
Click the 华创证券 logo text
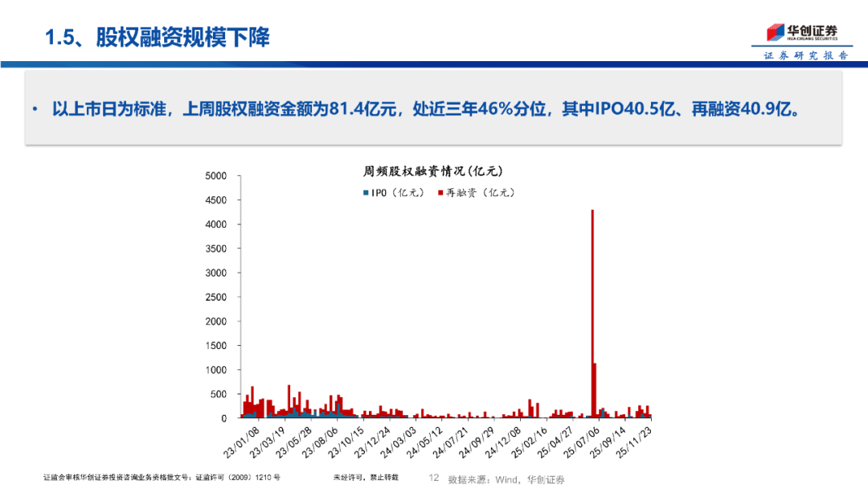[811, 31]
